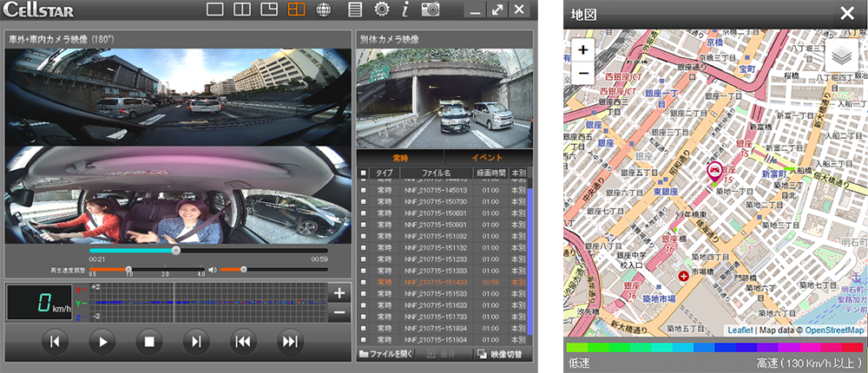This screenshot has height=373, width=868.
Task: Switch to the 常時 recordings tab
Action: [400, 158]
